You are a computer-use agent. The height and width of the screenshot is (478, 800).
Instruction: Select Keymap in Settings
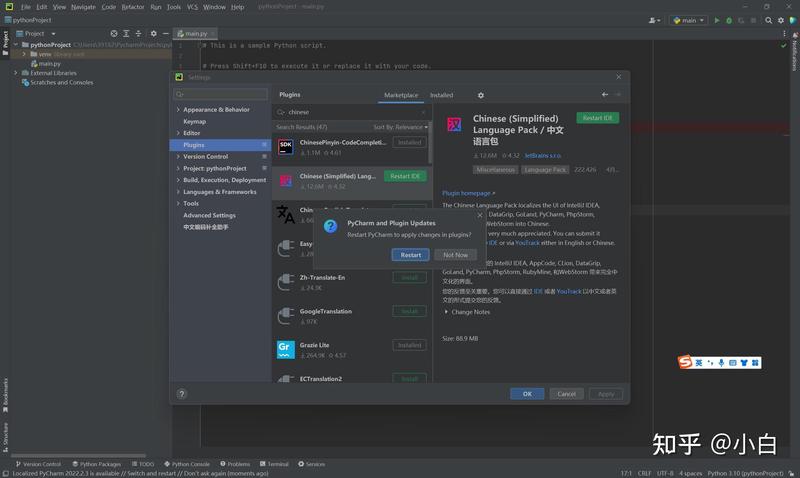point(194,121)
